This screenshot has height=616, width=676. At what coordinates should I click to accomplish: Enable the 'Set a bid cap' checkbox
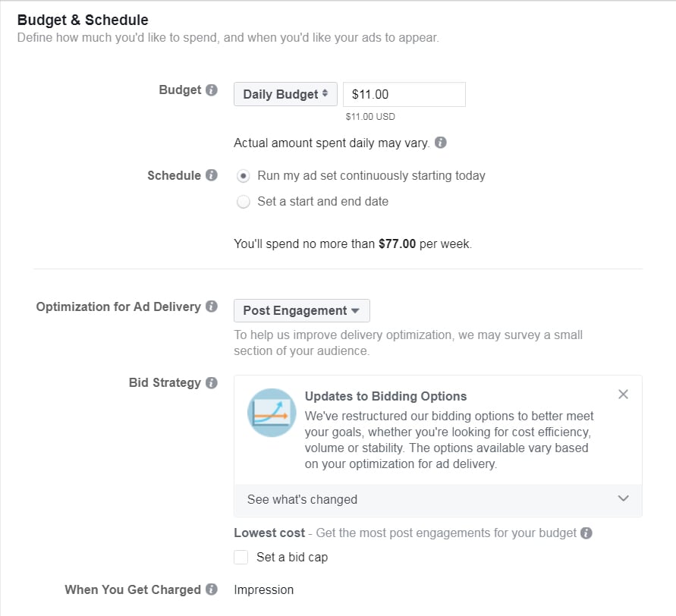pyautogui.click(x=241, y=558)
